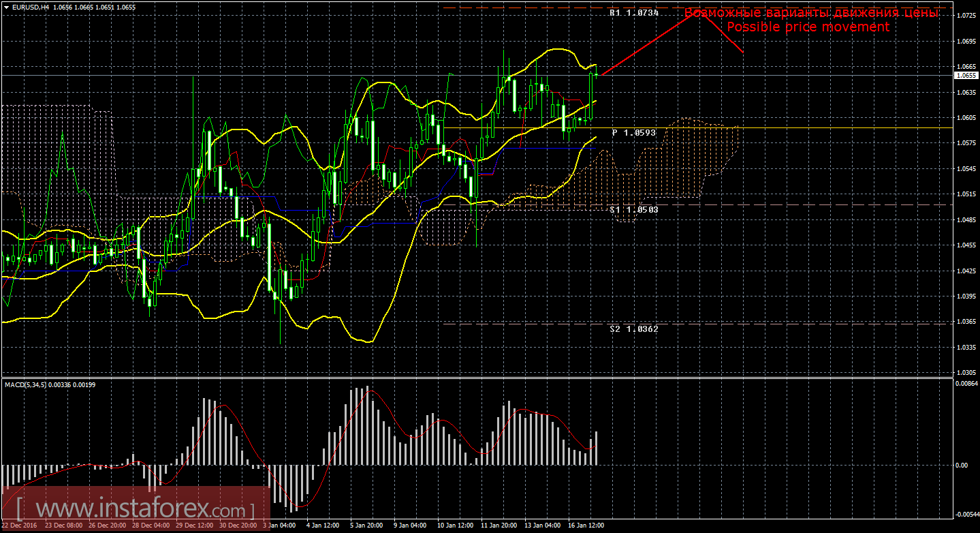The image size is (980, 533).
Task: Click the 1.0545 price axis value
Action: [966, 168]
